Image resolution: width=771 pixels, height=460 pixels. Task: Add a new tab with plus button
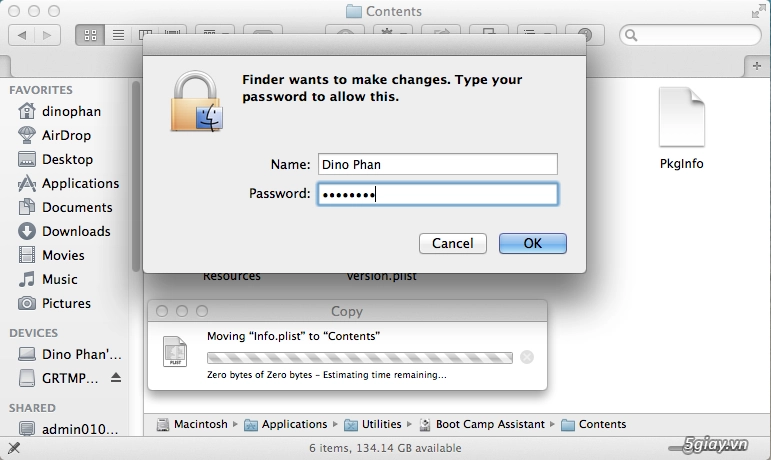pyautogui.click(x=757, y=66)
